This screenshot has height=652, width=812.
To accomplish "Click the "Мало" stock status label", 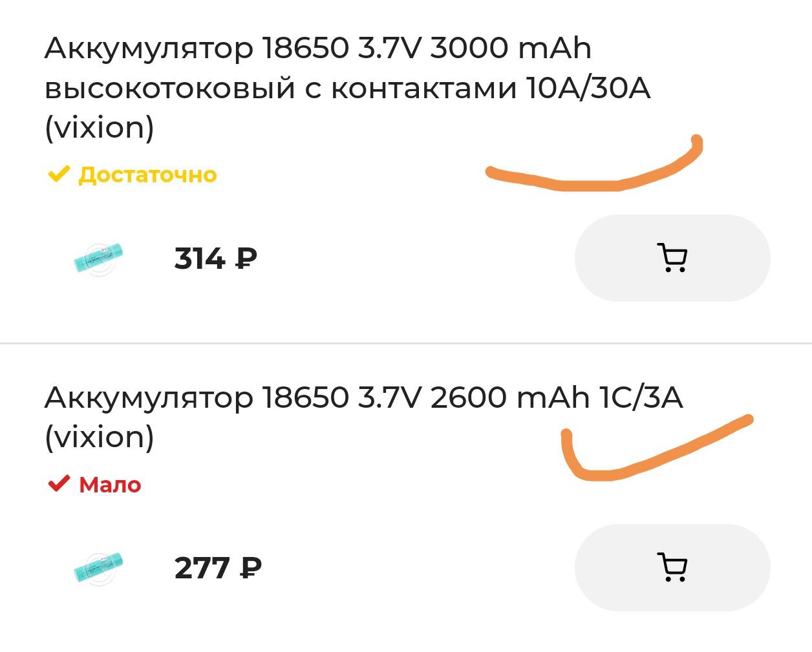I will [x=110, y=484].
